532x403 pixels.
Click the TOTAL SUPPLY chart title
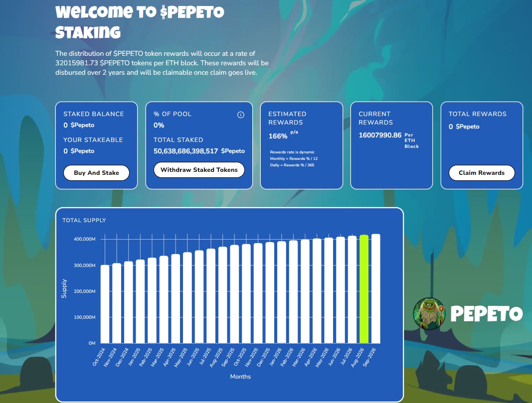click(x=84, y=220)
